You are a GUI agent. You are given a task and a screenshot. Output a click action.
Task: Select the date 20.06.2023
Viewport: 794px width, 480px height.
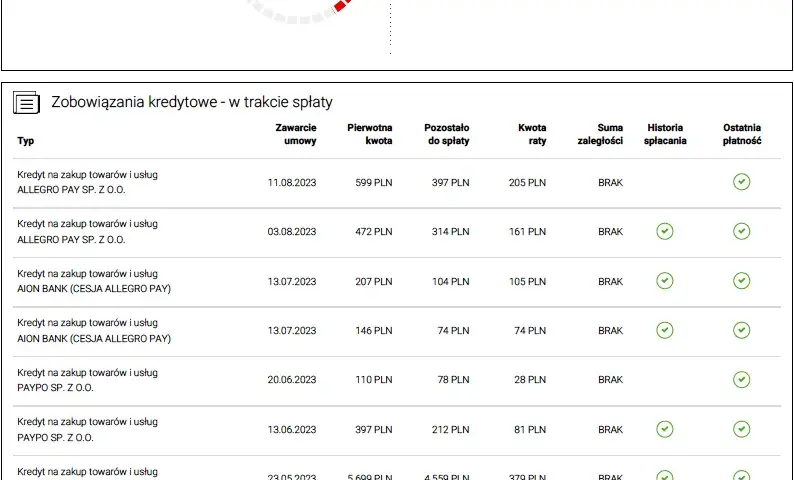(292, 380)
